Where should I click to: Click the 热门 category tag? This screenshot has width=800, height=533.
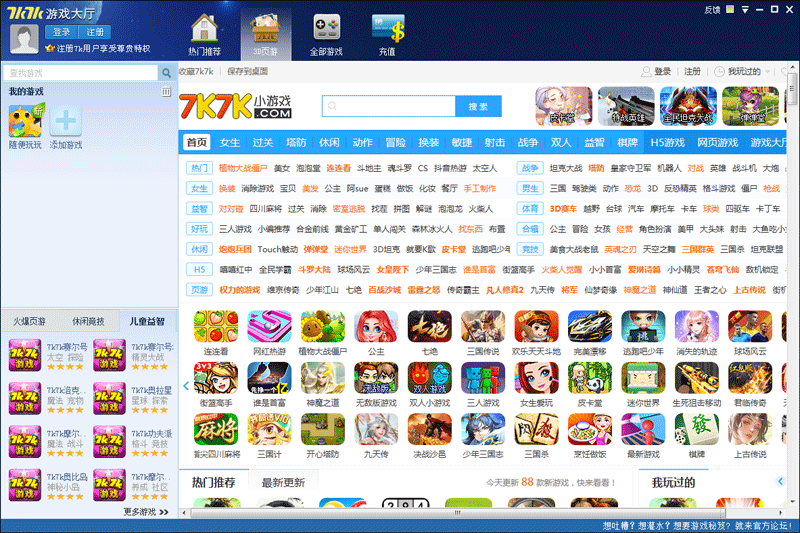(199, 168)
